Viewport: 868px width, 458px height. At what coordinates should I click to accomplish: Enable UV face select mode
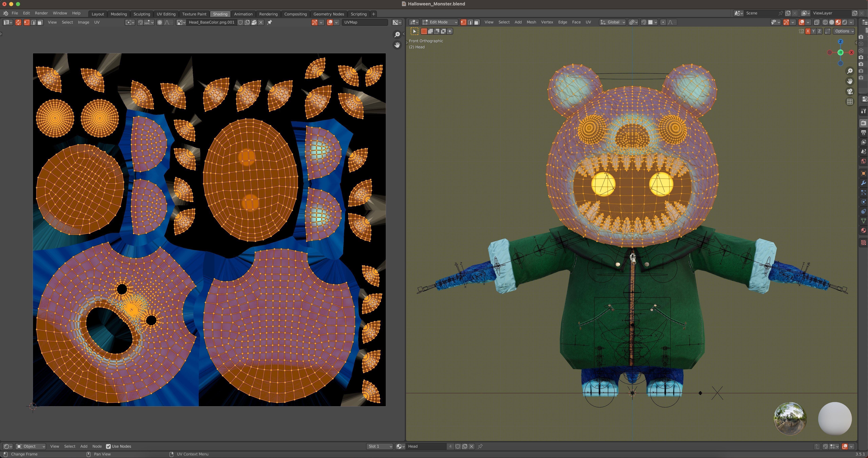[40, 22]
